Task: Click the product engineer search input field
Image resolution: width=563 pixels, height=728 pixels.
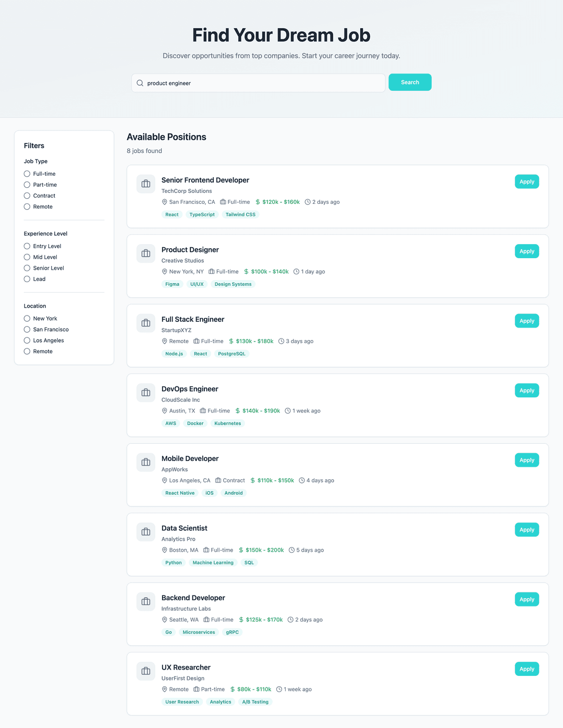Action: tap(258, 83)
